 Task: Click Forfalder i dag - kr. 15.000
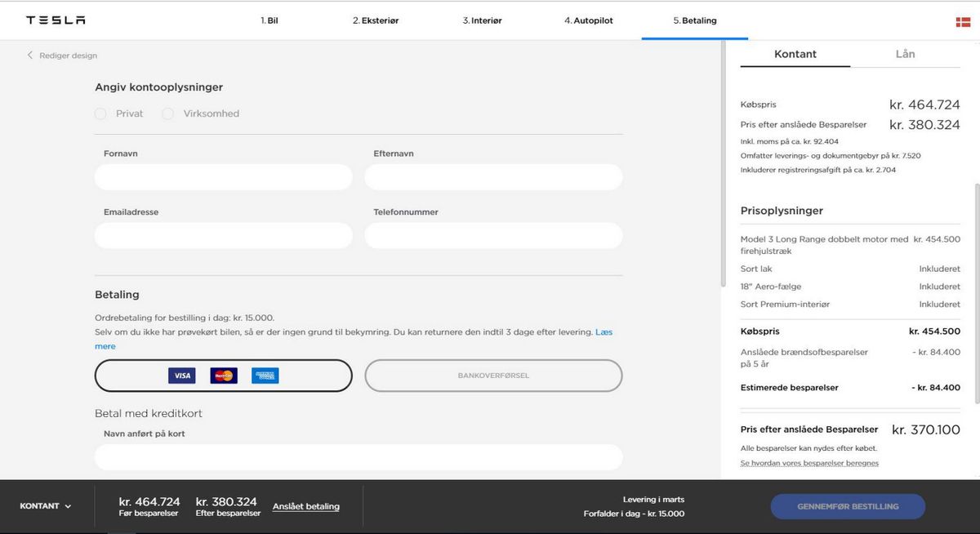click(634, 514)
